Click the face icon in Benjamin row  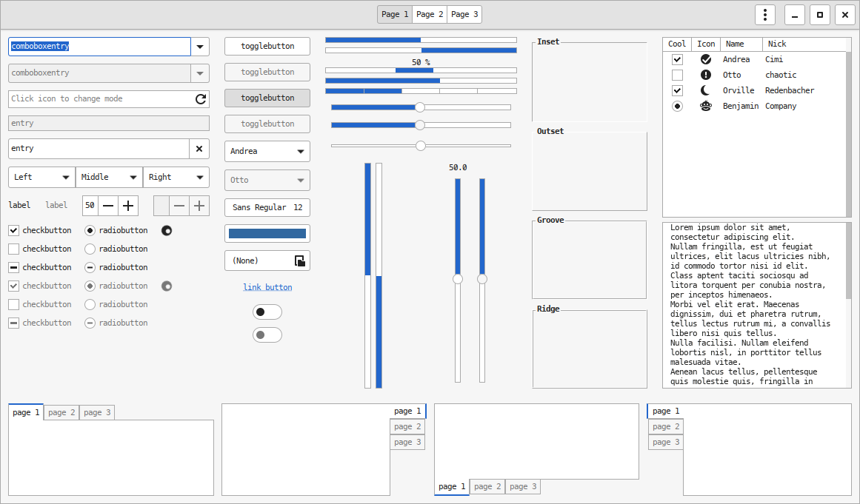click(x=706, y=107)
